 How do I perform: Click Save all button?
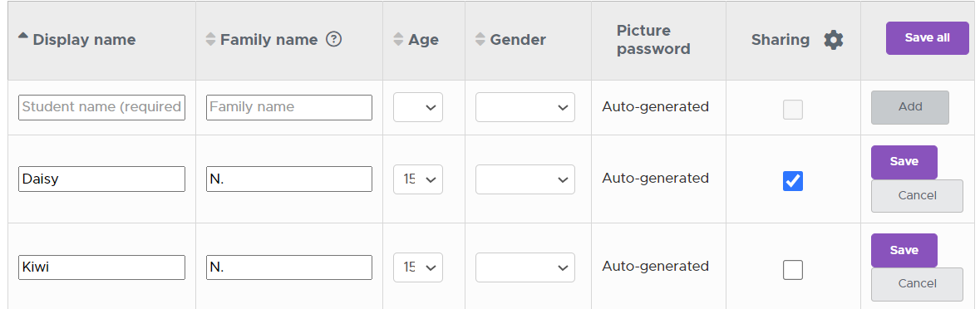927,38
